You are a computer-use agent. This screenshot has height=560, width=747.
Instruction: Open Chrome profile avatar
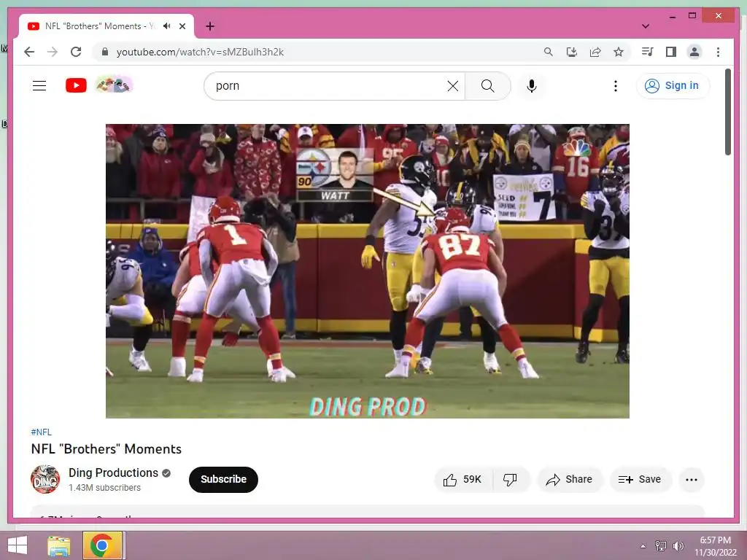tap(694, 52)
